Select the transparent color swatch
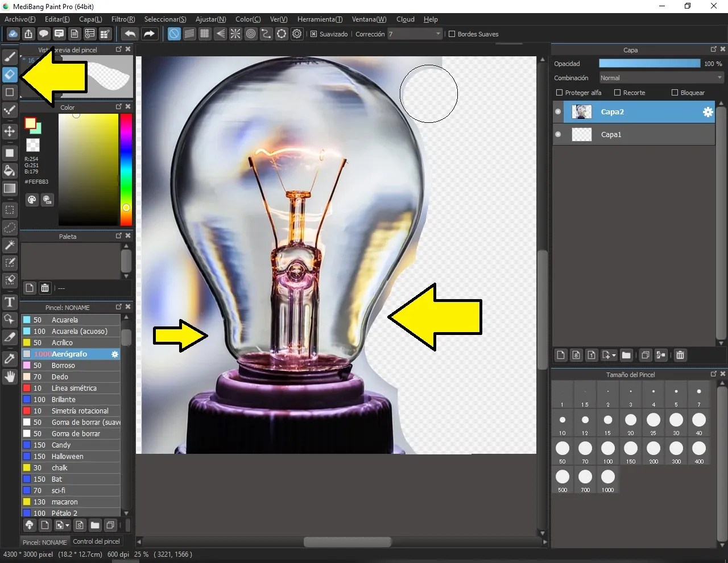728x563 pixels. [x=33, y=145]
